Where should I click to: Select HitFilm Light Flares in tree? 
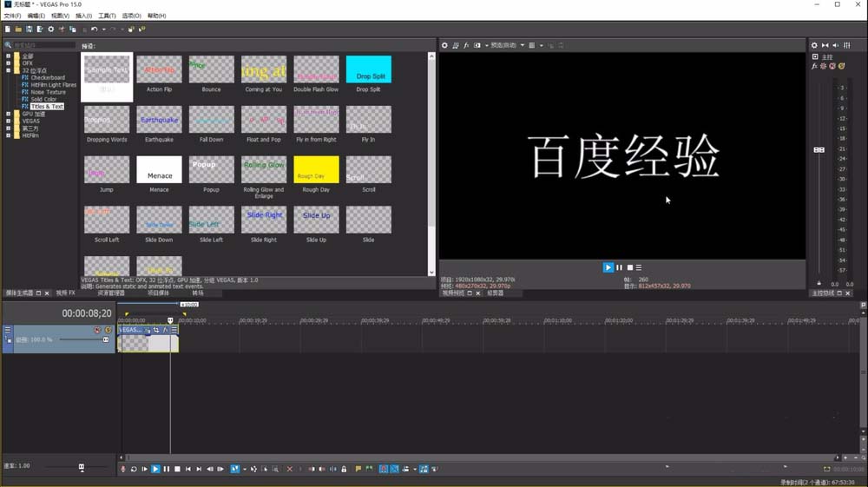click(54, 85)
